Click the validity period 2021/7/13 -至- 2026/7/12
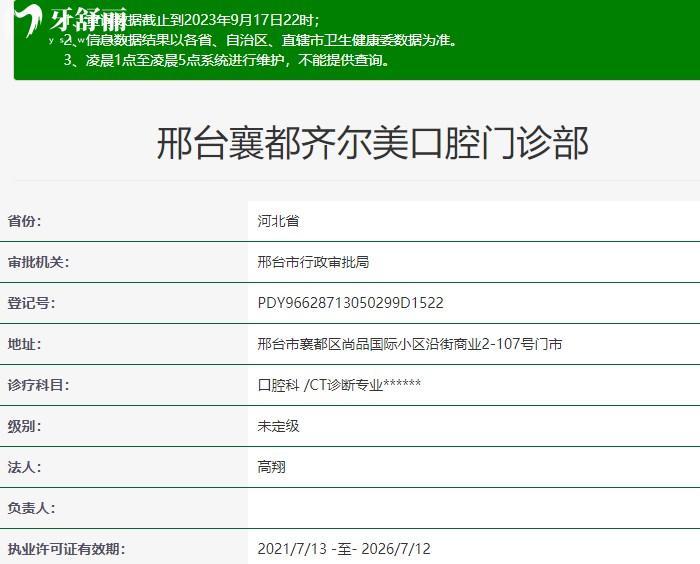 (x=344, y=549)
